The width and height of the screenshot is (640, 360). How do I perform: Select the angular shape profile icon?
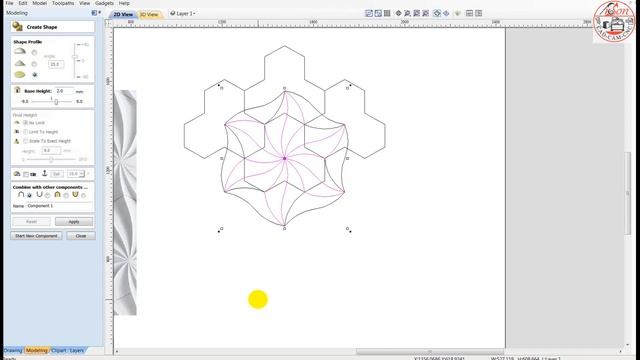[x=20, y=63]
